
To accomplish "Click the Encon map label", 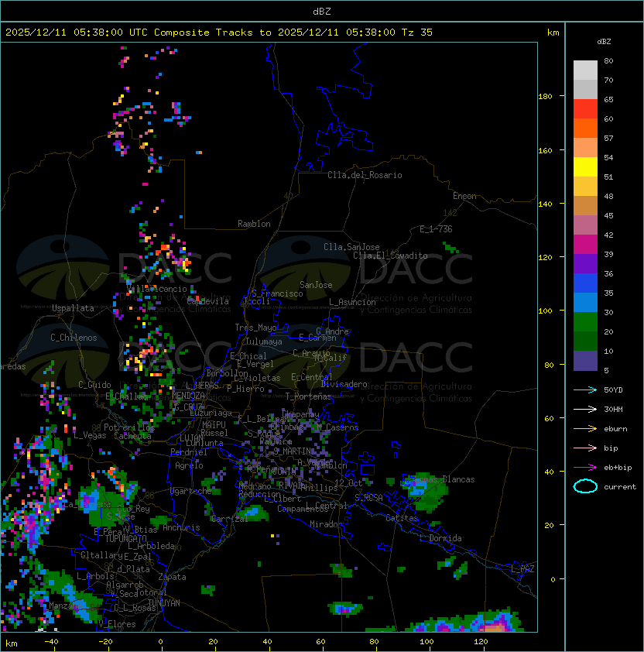I will tap(464, 196).
